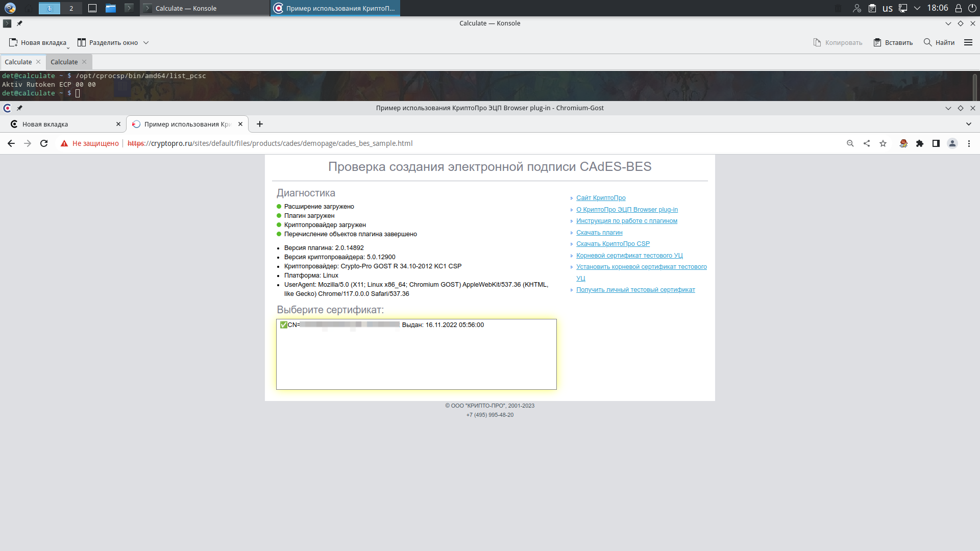The image size is (980, 551).
Task: Click Разделить окно in Konsole toolbar
Action: pyautogui.click(x=108, y=43)
